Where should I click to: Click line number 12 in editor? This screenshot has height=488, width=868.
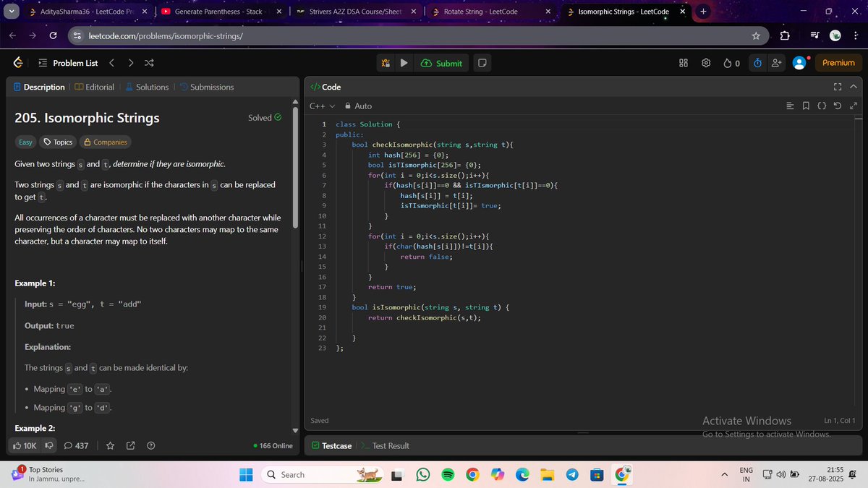tap(323, 236)
